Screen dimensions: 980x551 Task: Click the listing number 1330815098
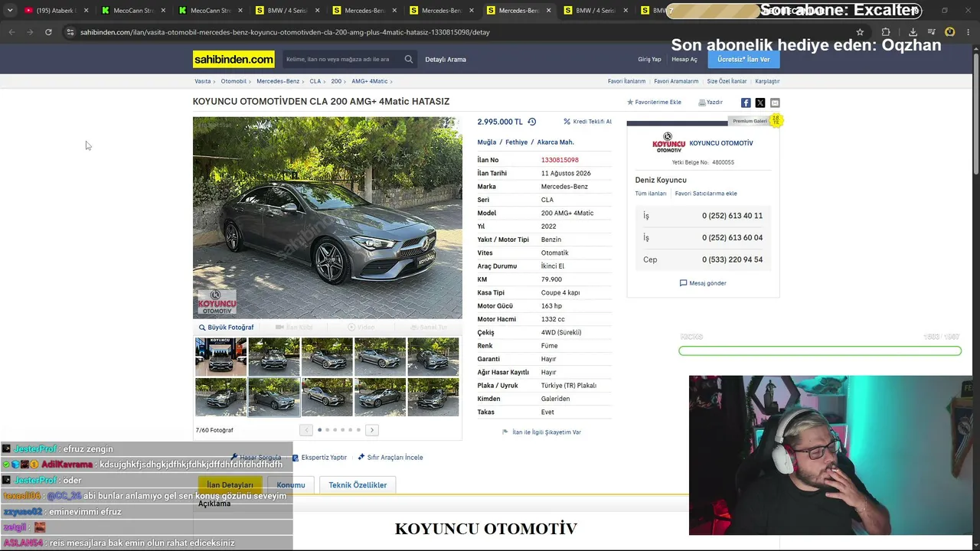560,160
